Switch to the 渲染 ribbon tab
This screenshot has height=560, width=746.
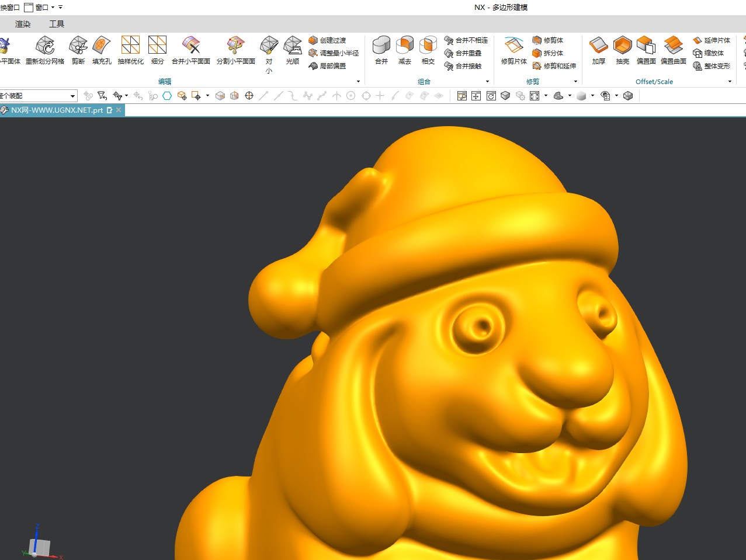pyautogui.click(x=23, y=24)
